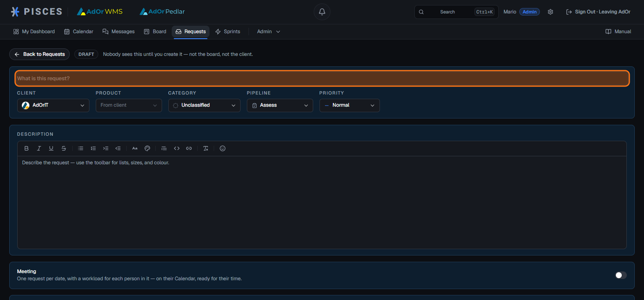Insert a numbered list in description
The image size is (644, 300).
[x=93, y=148]
